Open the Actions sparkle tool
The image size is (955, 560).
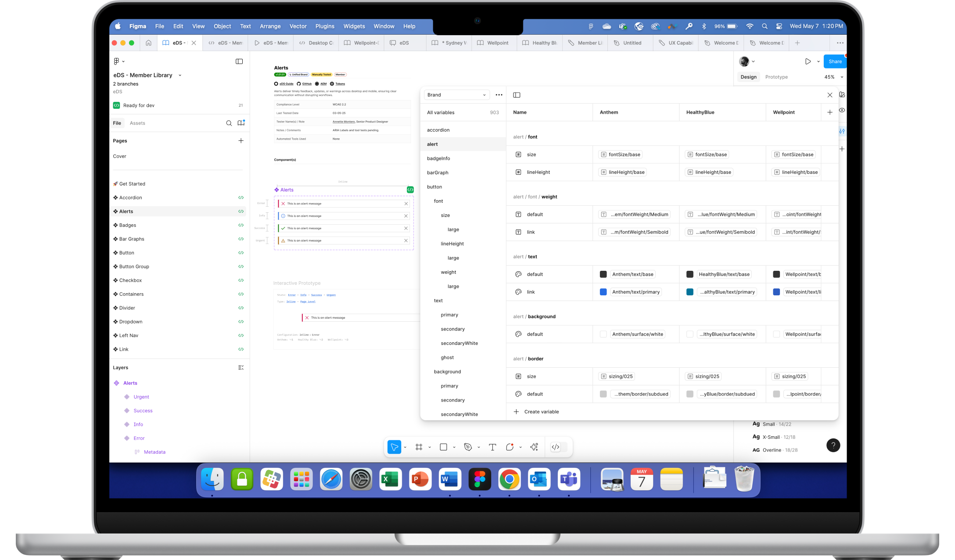(534, 447)
